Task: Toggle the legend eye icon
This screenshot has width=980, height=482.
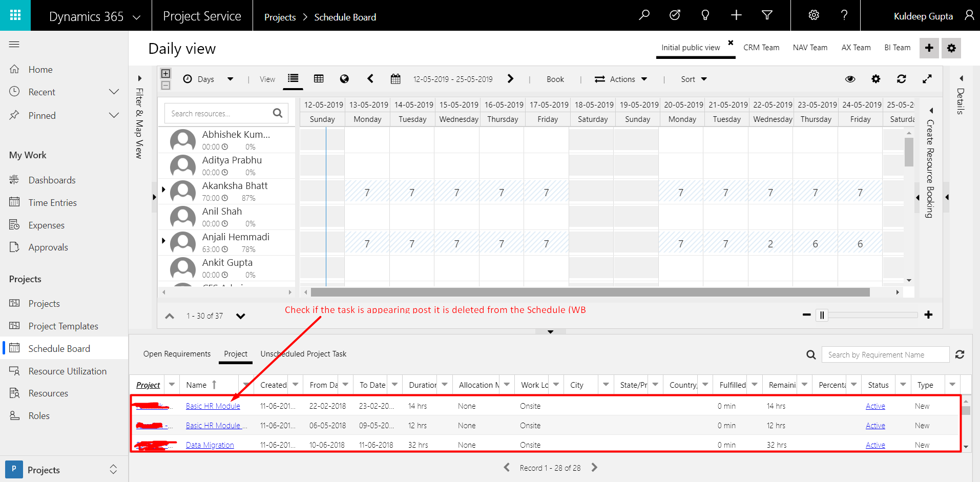Action: [x=850, y=79]
